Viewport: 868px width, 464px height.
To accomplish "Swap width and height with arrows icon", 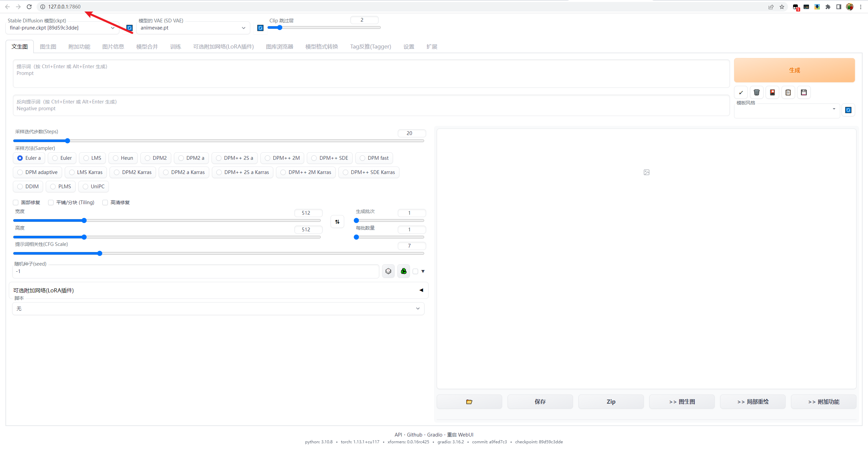I will pos(337,222).
